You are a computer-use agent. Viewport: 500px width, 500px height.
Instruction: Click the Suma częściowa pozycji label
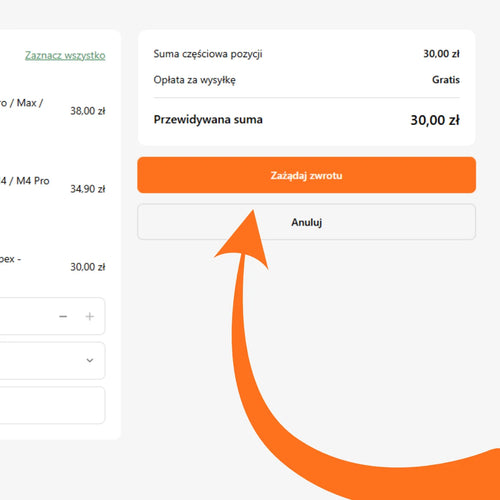[208, 54]
